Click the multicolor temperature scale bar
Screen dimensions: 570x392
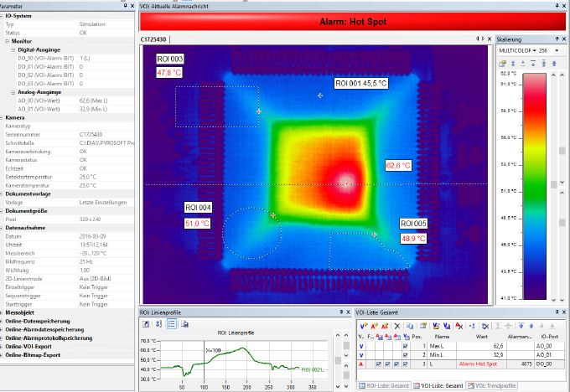[535, 186]
